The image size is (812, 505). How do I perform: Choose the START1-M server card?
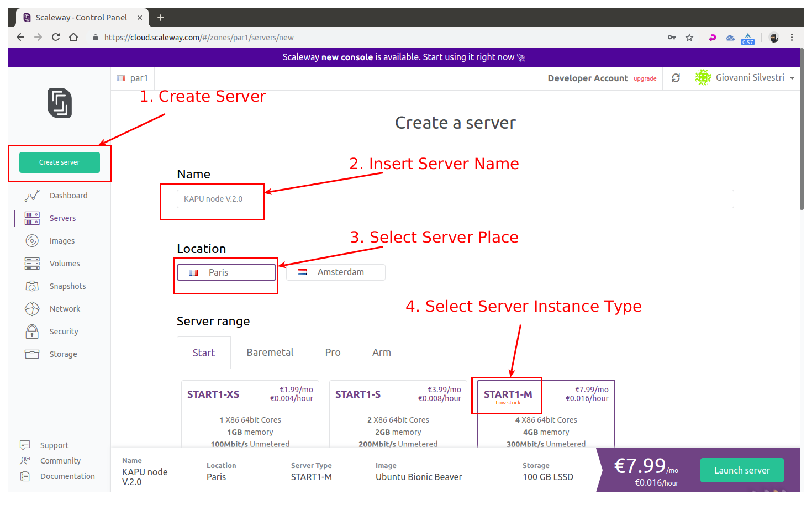(546, 414)
